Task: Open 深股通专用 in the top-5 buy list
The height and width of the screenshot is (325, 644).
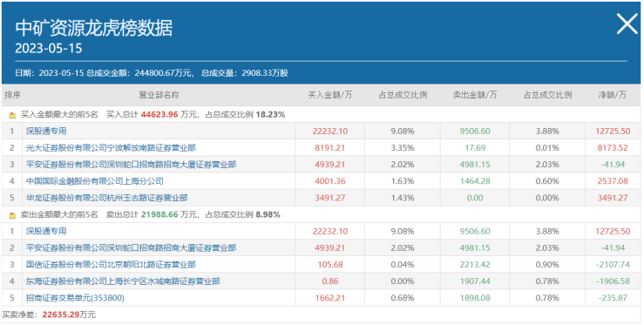Action: (46, 132)
